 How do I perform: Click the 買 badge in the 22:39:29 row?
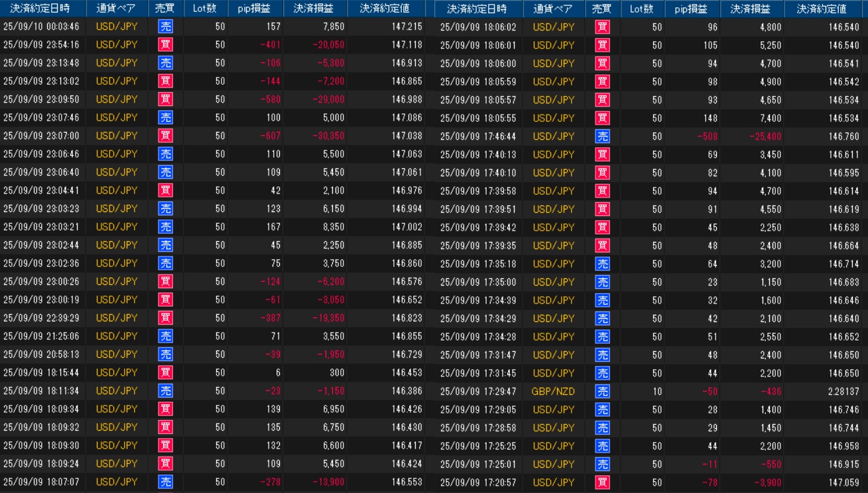(x=165, y=318)
